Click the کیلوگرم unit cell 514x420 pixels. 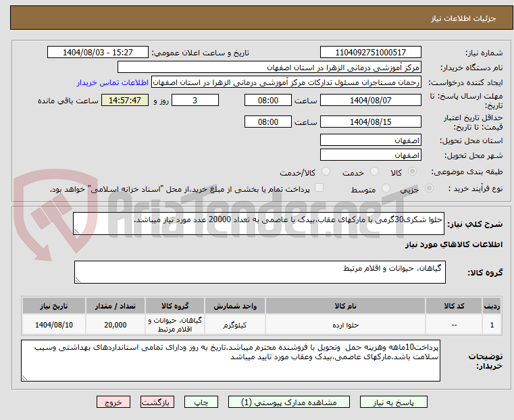pyautogui.click(x=235, y=325)
